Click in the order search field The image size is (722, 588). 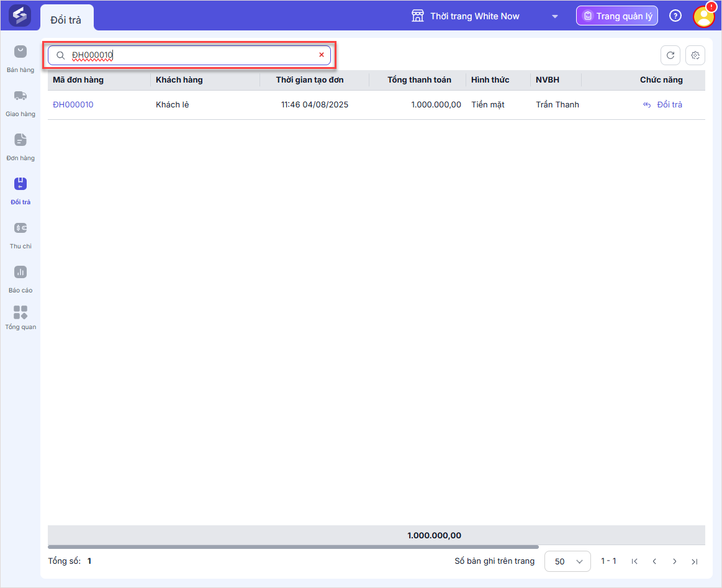[189, 55]
